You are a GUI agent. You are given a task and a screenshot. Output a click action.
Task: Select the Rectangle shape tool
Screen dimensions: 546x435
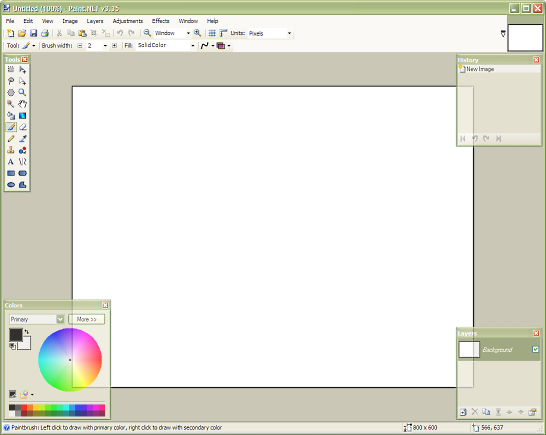[x=11, y=173]
